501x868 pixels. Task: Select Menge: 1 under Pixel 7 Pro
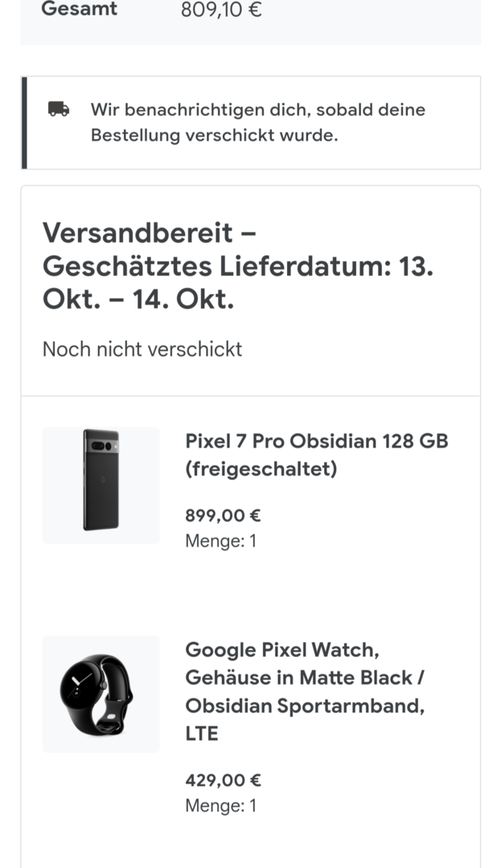tap(220, 541)
